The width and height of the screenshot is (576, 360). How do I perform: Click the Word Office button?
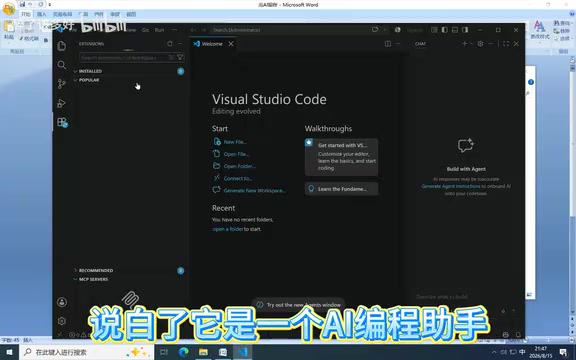[9, 8]
